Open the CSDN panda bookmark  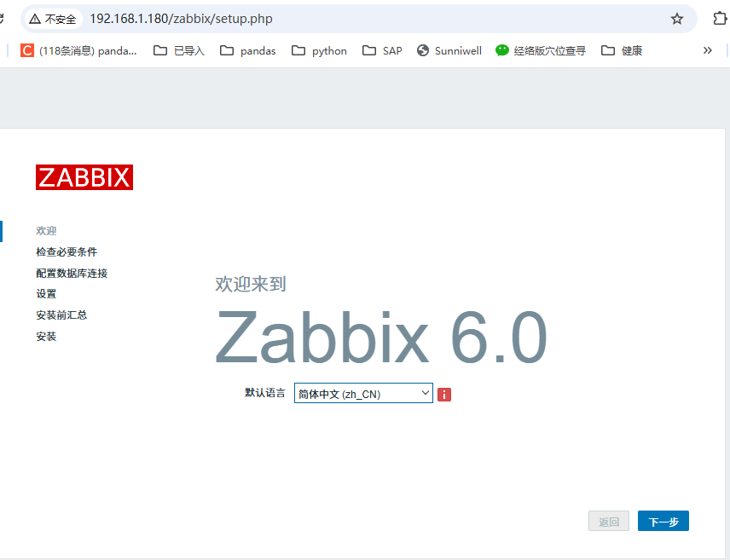78,50
